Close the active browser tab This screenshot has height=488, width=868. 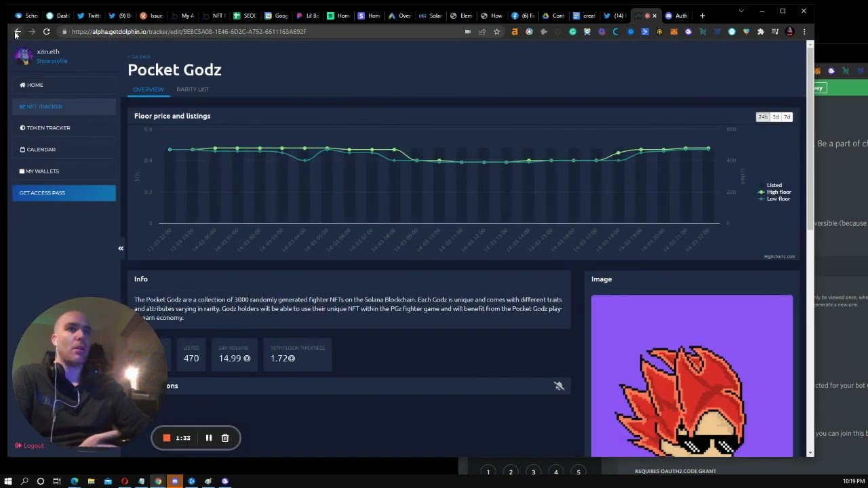click(654, 16)
